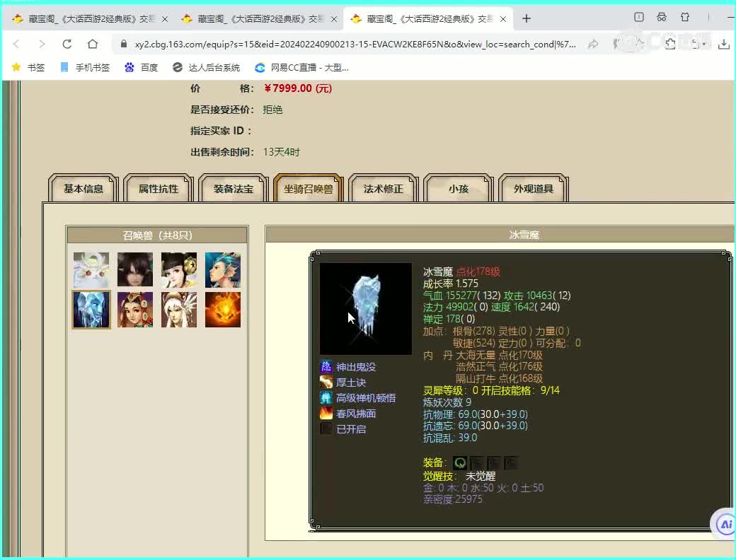Select the dark-haired summon portrait
The image size is (736, 560).
(135, 269)
